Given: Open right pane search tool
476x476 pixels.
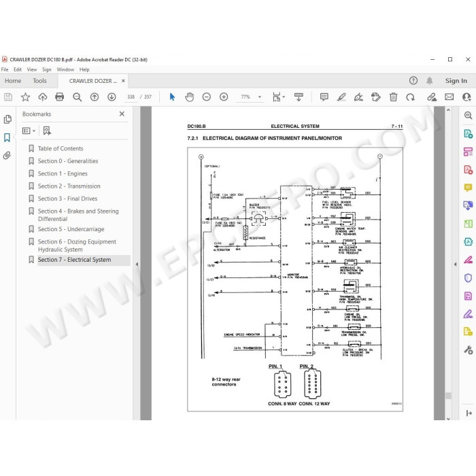Looking at the screenshot, I should 468,116.
